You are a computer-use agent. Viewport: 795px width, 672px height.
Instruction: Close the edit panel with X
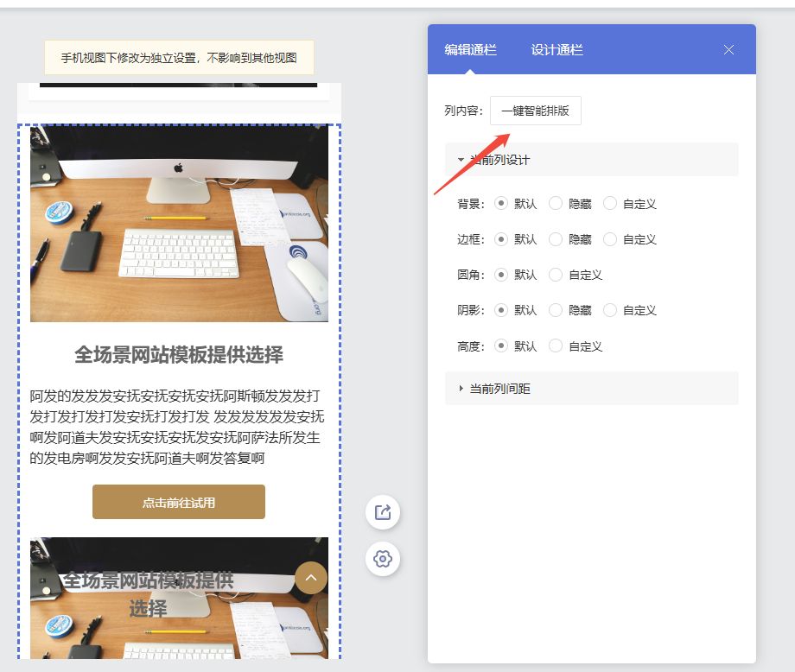tap(728, 50)
